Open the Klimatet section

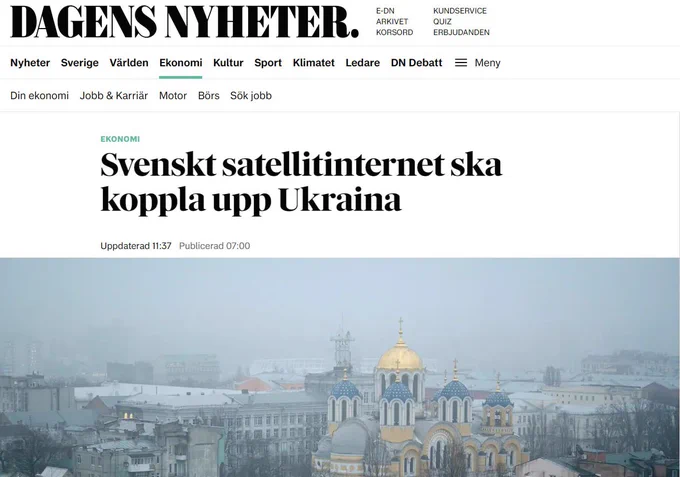click(314, 63)
